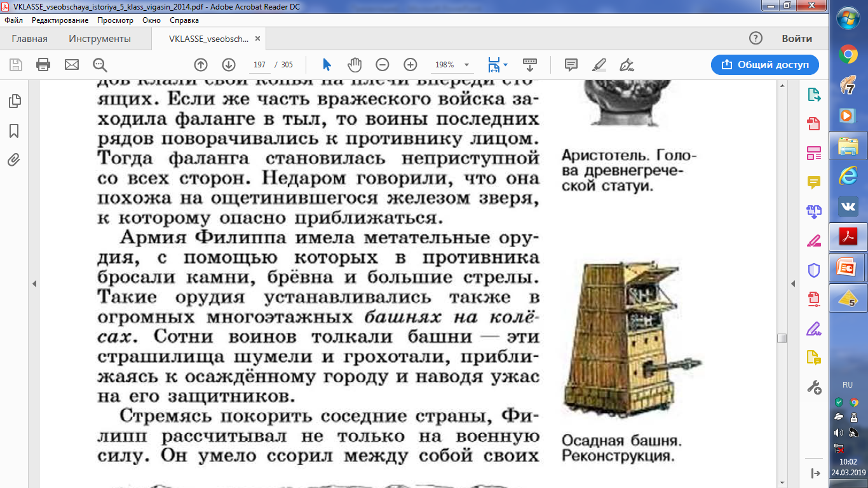Open Internet Explorer from taskbar
The width and height of the screenshot is (868, 488).
[x=848, y=175]
